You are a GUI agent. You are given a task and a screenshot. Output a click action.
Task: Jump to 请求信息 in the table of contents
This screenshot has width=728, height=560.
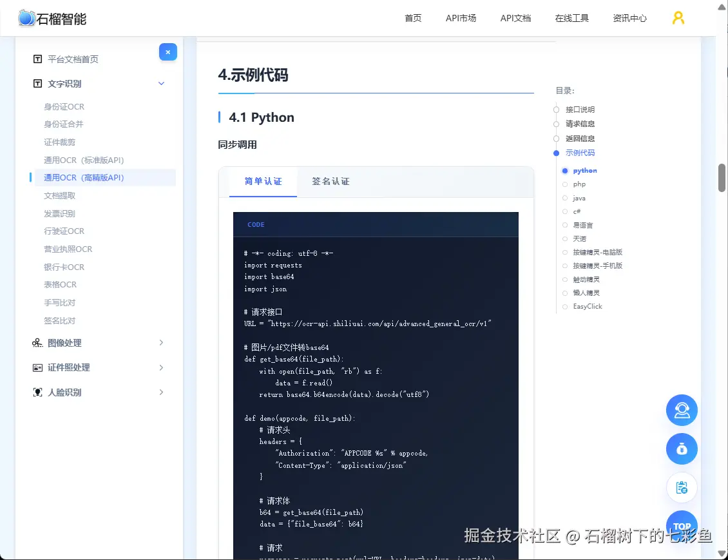[580, 124]
